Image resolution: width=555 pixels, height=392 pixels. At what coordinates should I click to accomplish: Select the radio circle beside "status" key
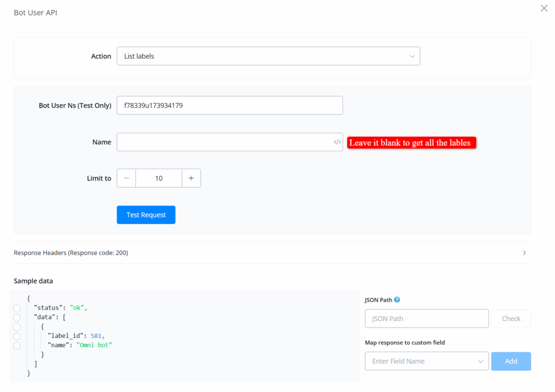click(x=17, y=308)
